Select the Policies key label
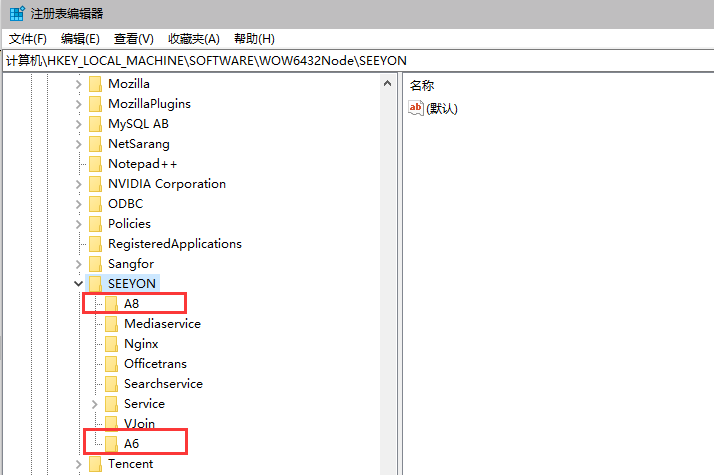The height and width of the screenshot is (475, 714). [129, 224]
